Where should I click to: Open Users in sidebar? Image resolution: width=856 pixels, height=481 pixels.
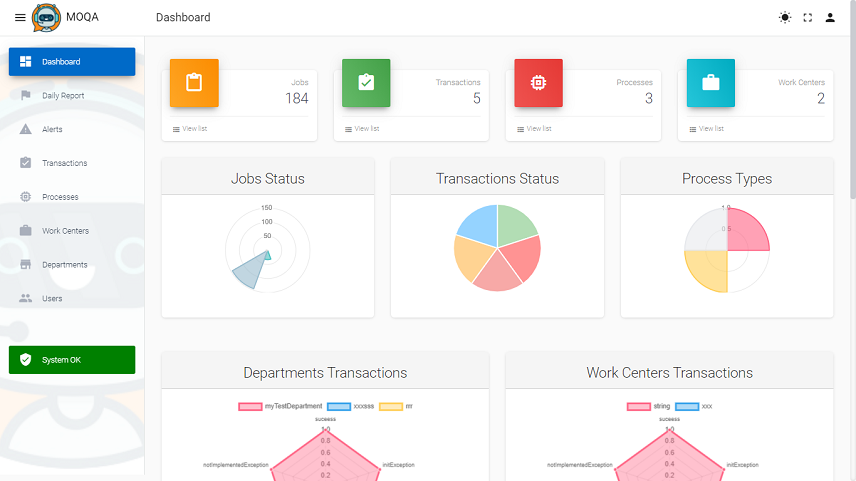(72, 299)
